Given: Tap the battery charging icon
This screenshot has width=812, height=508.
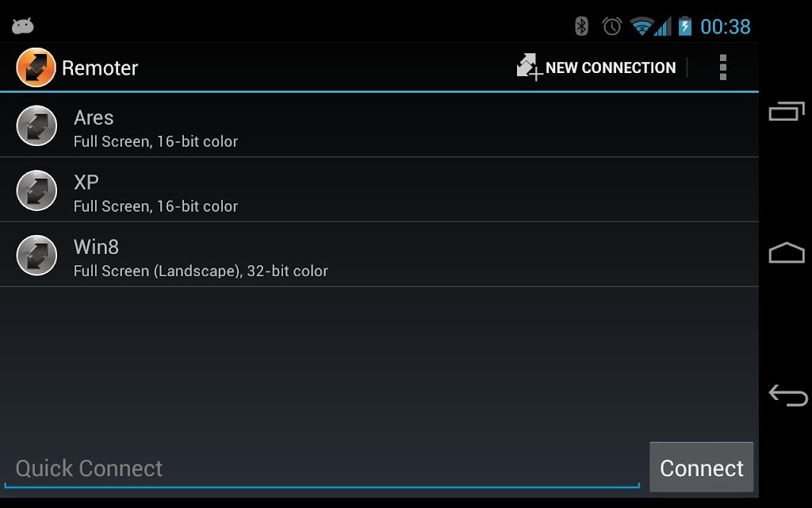Looking at the screenshot, I should (x=685, y=26).
